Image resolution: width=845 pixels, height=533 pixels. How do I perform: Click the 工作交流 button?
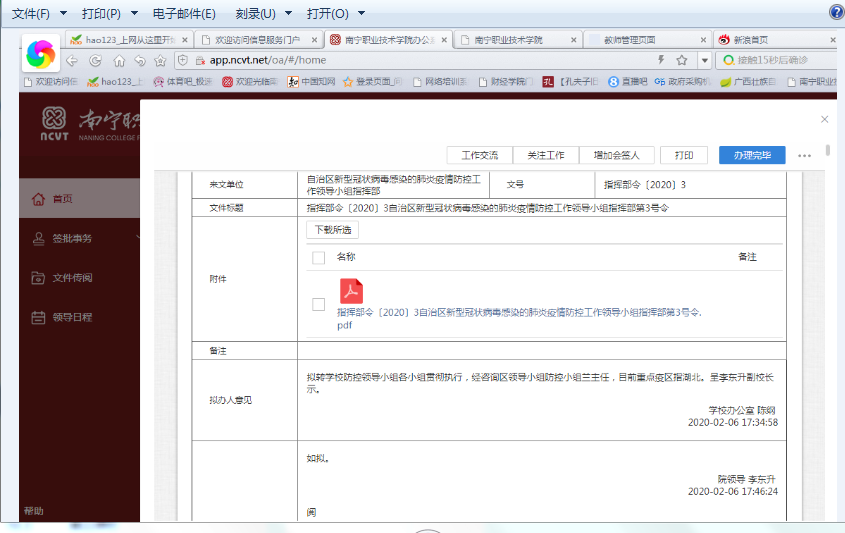pyautogui.click(x=480, y=155)
